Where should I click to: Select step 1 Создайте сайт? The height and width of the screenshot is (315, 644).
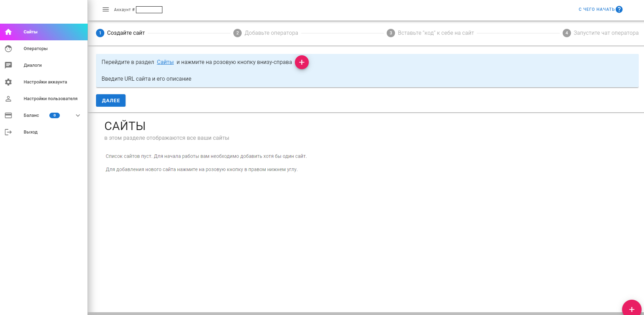pos(121,33)
